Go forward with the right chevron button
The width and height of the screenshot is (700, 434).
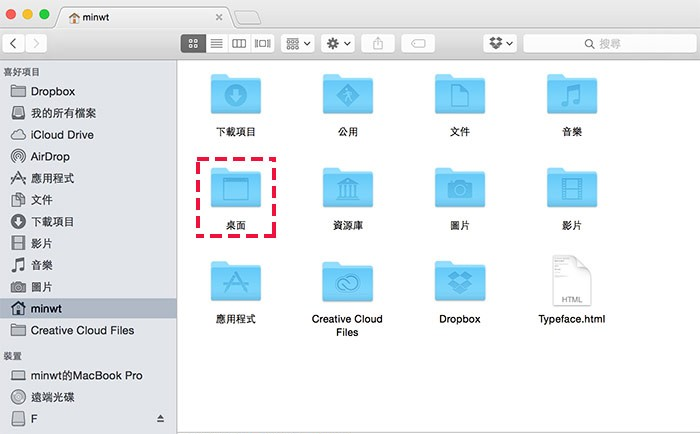pyautogui.click(x=36, y=43)
